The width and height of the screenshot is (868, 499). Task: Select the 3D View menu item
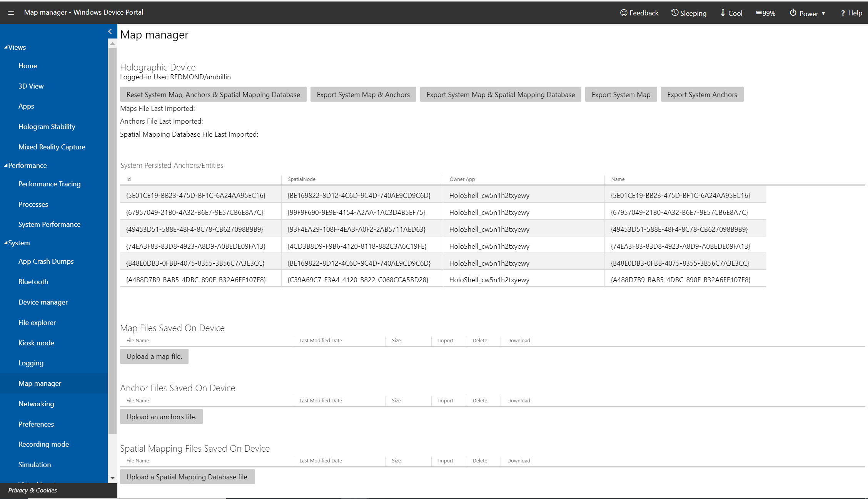[30, 86]
